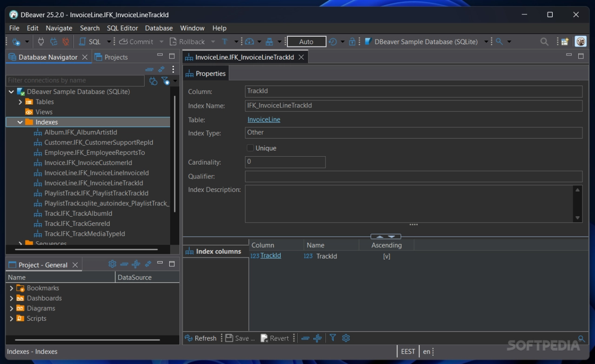Open settings gear in editor bottom toolbar
The height and width of the screenshot is (364, 595).
point(346,338)
